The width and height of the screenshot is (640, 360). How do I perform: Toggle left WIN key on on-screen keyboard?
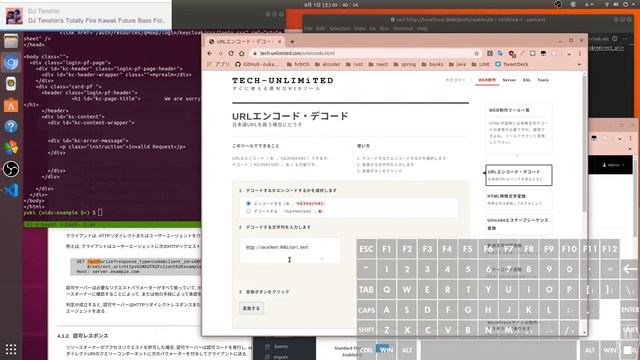(x=387, y=350)
